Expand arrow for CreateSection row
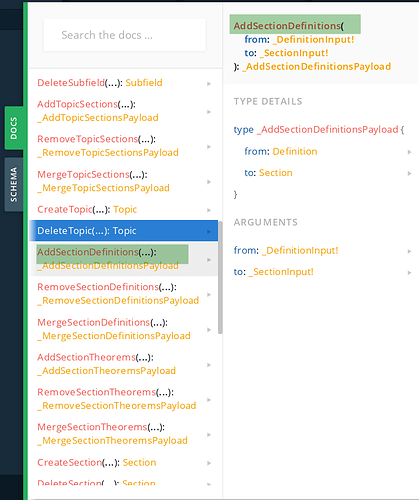Image resolution: width=419 pixels, height=500 pixels. click(209, 463)
